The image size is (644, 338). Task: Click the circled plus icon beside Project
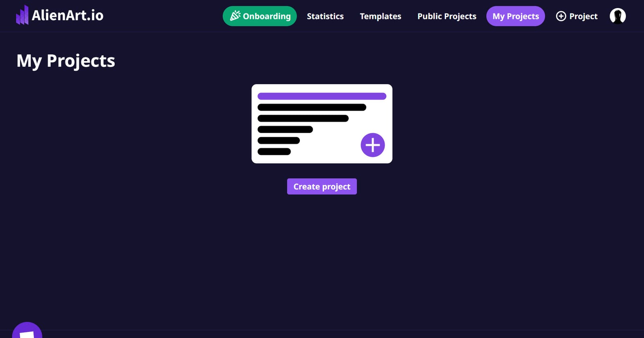(561, 16)
